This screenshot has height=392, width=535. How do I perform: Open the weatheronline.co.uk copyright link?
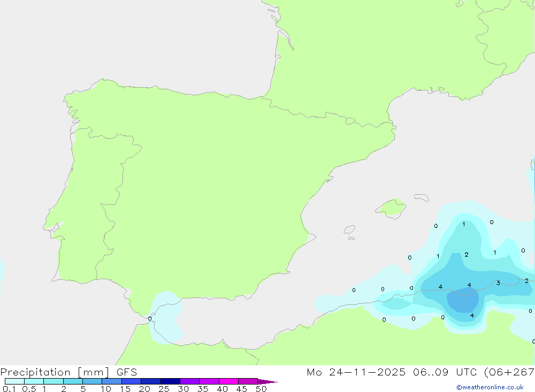click(490, 387)
